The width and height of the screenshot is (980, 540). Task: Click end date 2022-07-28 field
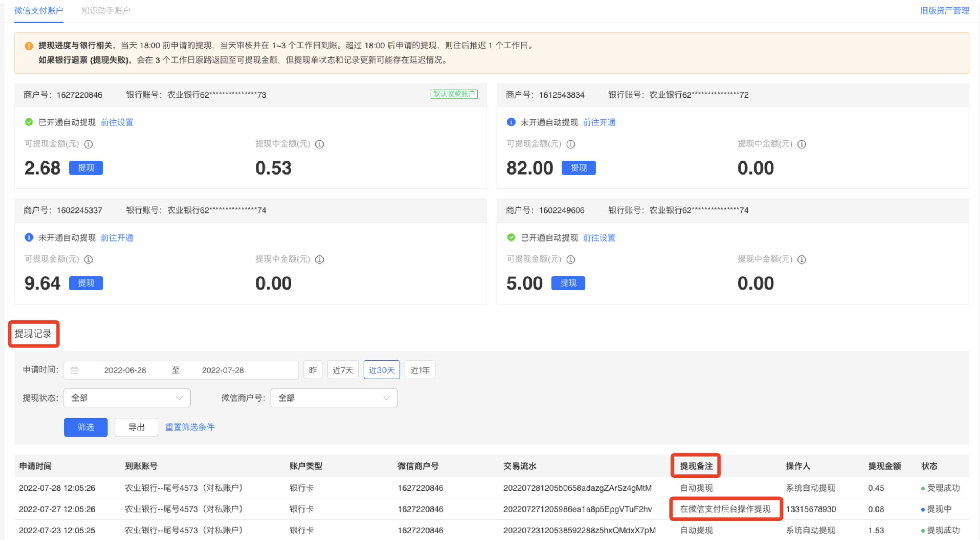223,370
